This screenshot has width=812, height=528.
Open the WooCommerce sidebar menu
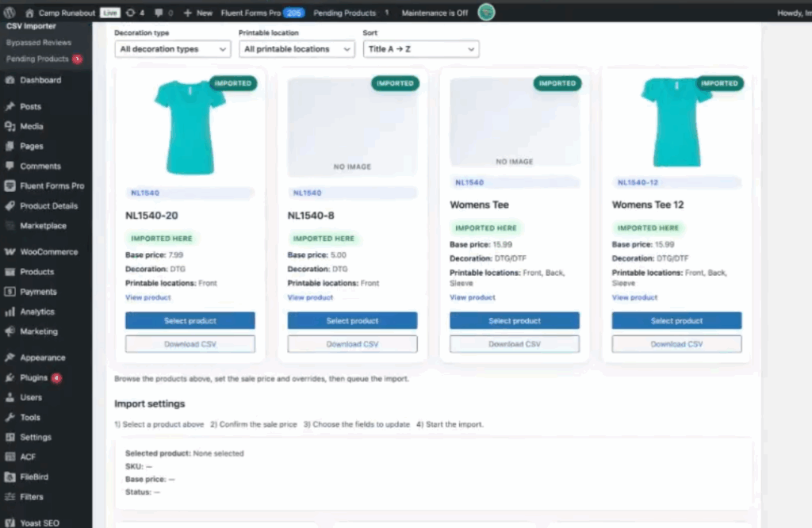click(x=48, y=252)
